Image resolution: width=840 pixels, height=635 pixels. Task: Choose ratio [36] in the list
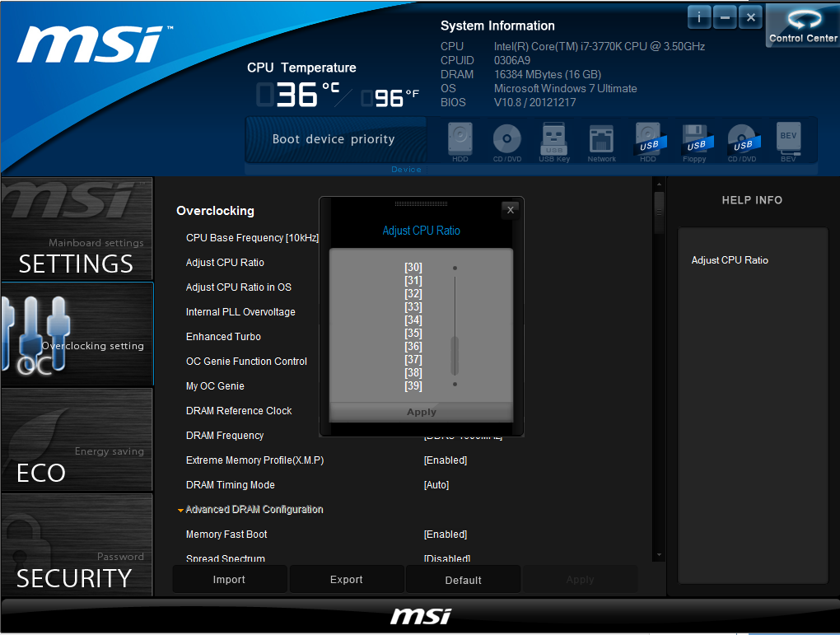413,346
